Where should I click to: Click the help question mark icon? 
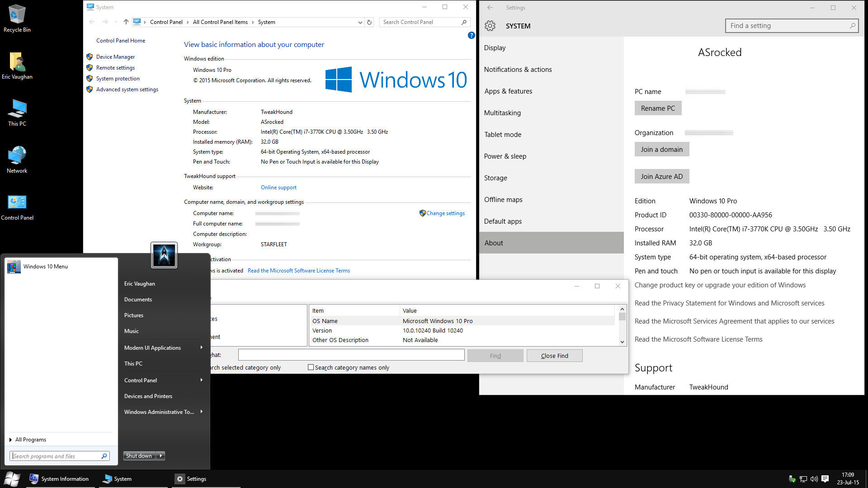pos(471,35)
